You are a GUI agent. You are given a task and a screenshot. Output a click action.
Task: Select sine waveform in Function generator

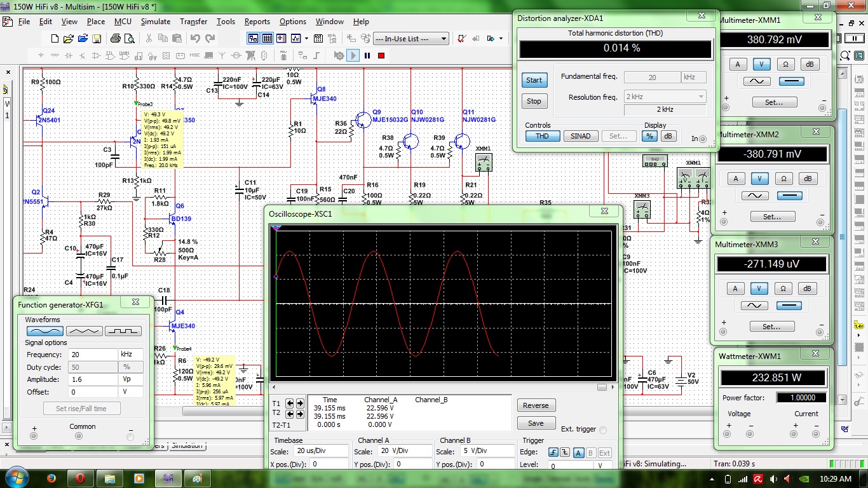[x=44, y=331]
